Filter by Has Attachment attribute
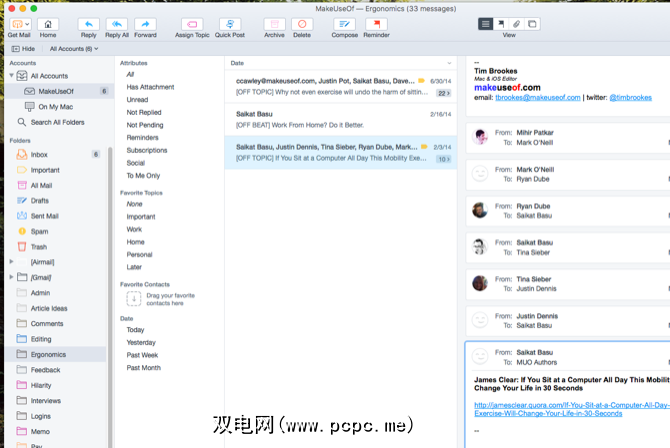 point(150,87)
